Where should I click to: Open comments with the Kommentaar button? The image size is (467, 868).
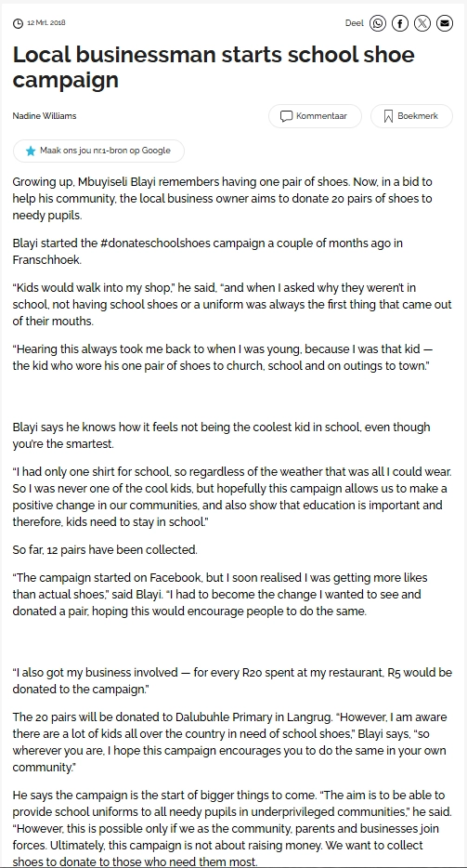tap(315, 116)
